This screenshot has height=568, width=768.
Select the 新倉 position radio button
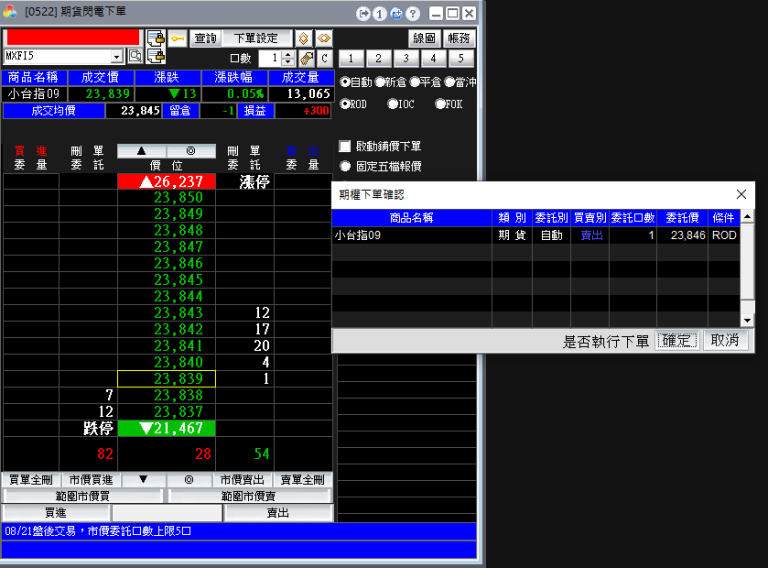tap(380, 82)
